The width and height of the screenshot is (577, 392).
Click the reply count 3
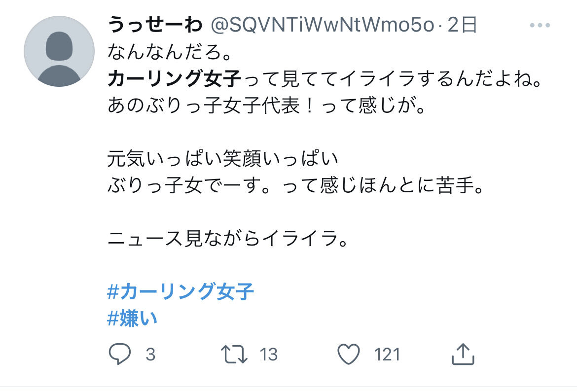pyautogui.click(x=150, y=355)
